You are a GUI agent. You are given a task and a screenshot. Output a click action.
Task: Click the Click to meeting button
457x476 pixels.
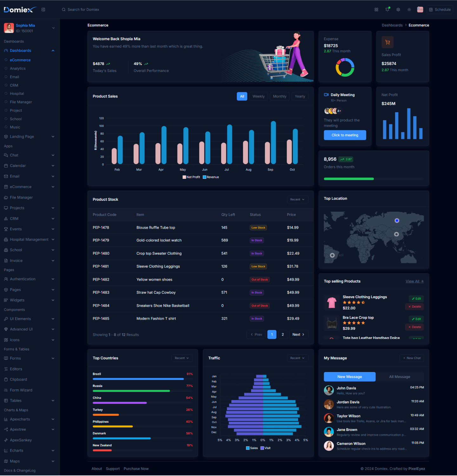(x=345, y=135)
